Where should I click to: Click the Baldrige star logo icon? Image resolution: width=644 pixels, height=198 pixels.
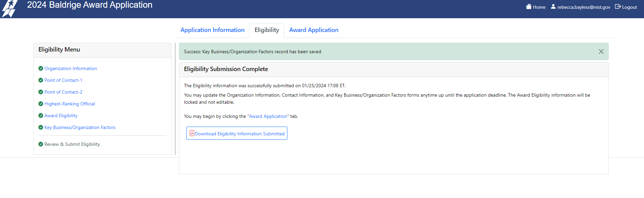(x=9, y=8)
